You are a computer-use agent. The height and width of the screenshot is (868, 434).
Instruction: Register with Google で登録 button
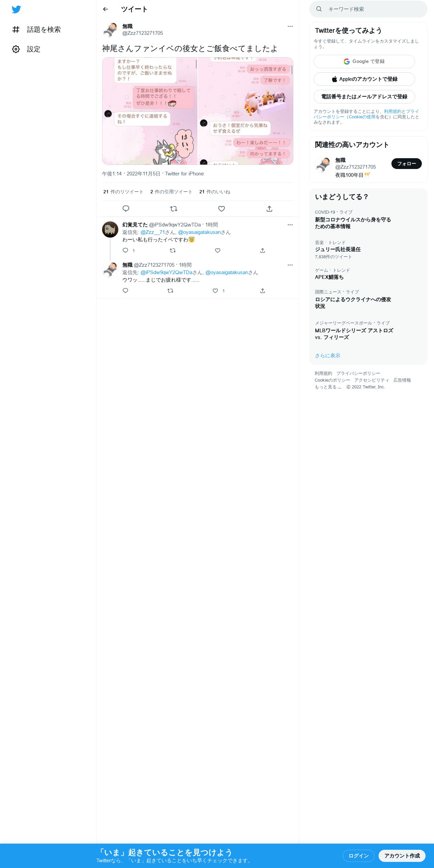pyautogui.click(x=364, y=62)
